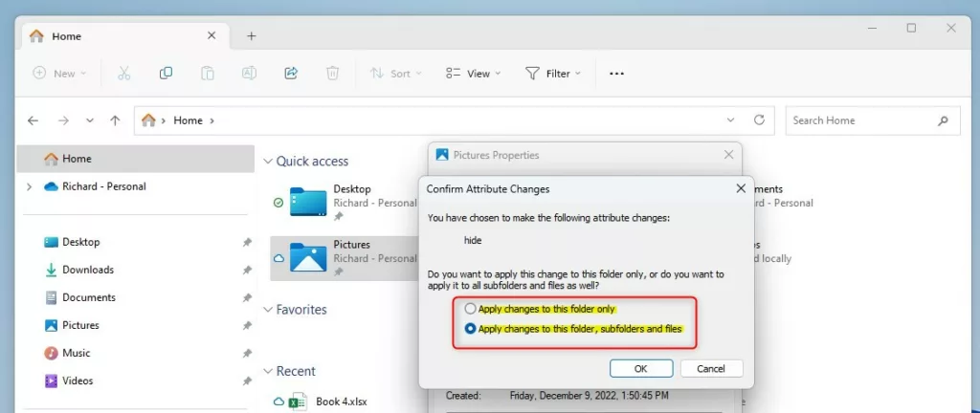Go back with the left arrow
Screen dimensions: 980x413
33,121
